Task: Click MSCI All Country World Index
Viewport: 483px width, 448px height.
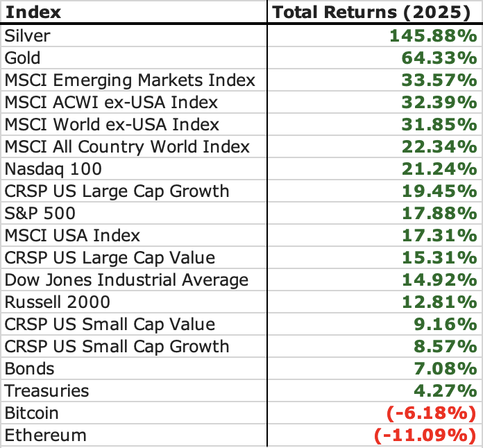Action: tap(127, 147)
